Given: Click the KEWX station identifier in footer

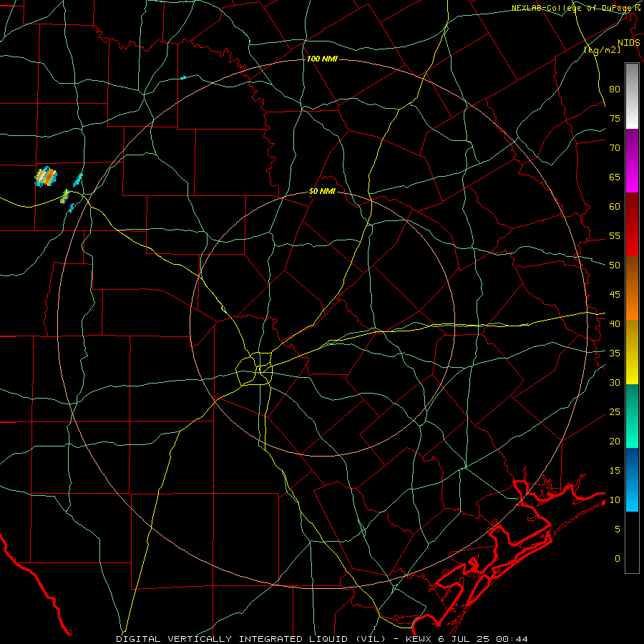Looking at the screenshot, I should [x=419, y=639].
